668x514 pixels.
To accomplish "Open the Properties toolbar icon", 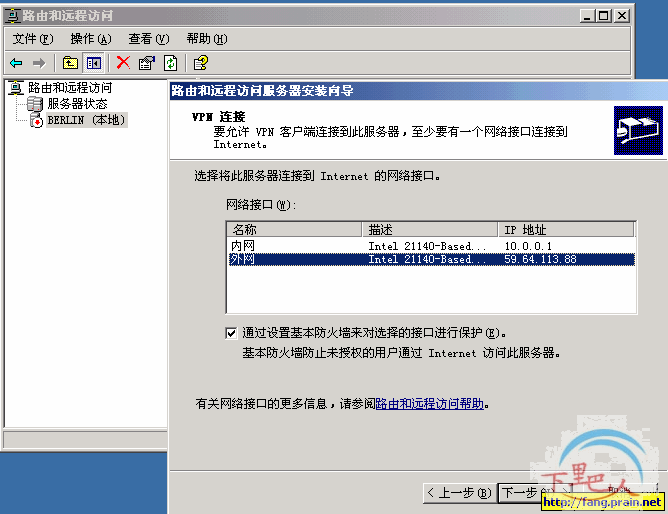I will tap(147, 63).
